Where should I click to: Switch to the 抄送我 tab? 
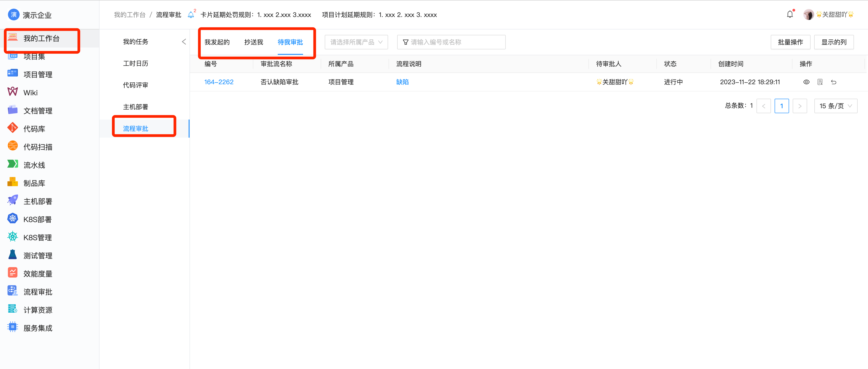tap(253, 42)
